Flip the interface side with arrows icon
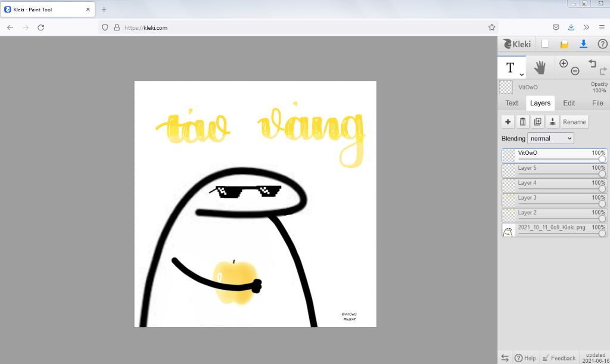Screen dimensions: 610x364 [x=505, y=358]
